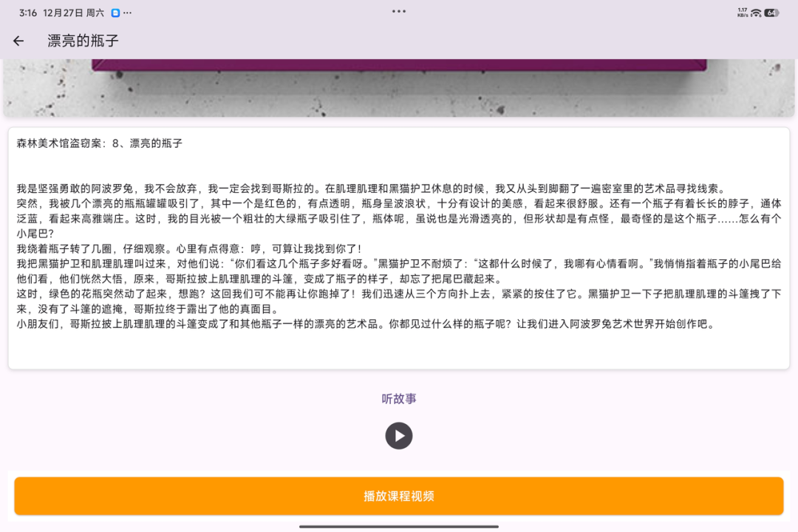Open the three-dot menu at top center

(398, 11)
